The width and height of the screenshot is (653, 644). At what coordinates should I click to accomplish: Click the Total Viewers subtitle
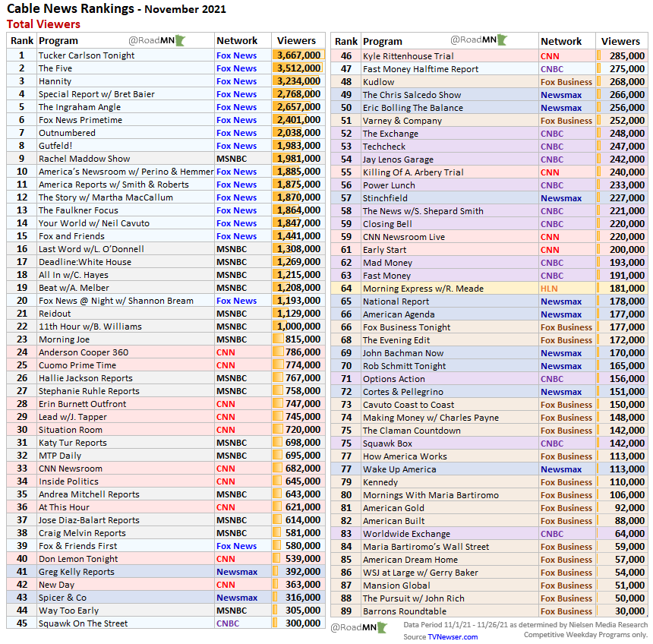pyautogui.click(x=36, y=24)
